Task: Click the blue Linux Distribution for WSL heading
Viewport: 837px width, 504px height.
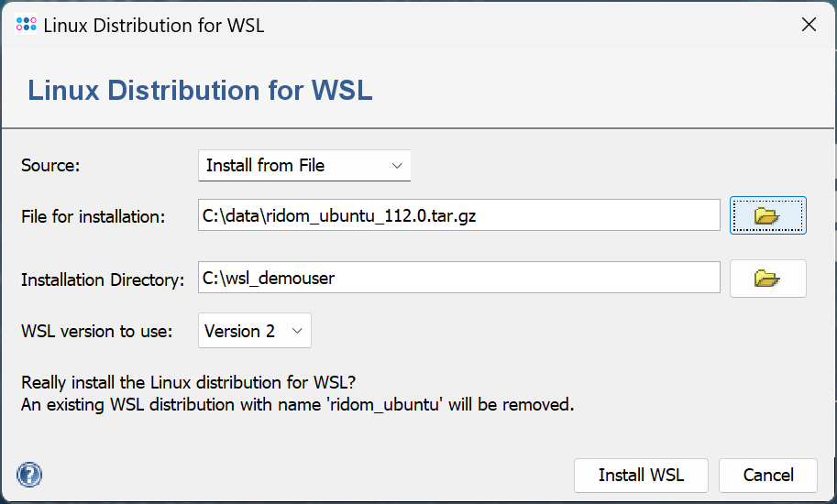Action: [200, 91]
